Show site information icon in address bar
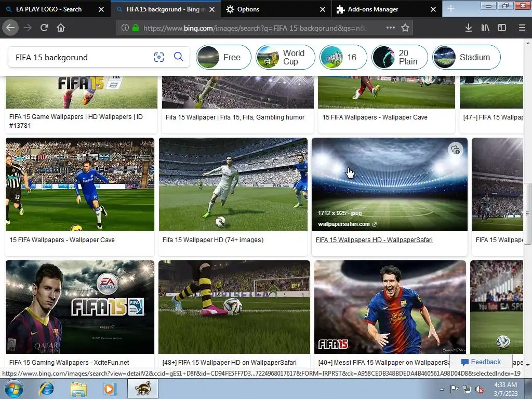 125,28
